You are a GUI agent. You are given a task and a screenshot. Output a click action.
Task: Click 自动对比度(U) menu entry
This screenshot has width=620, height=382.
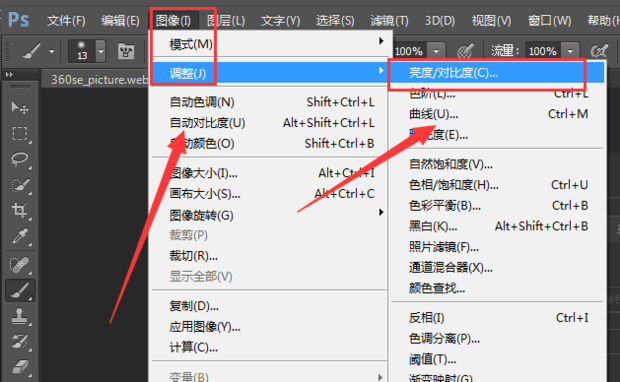270,123
